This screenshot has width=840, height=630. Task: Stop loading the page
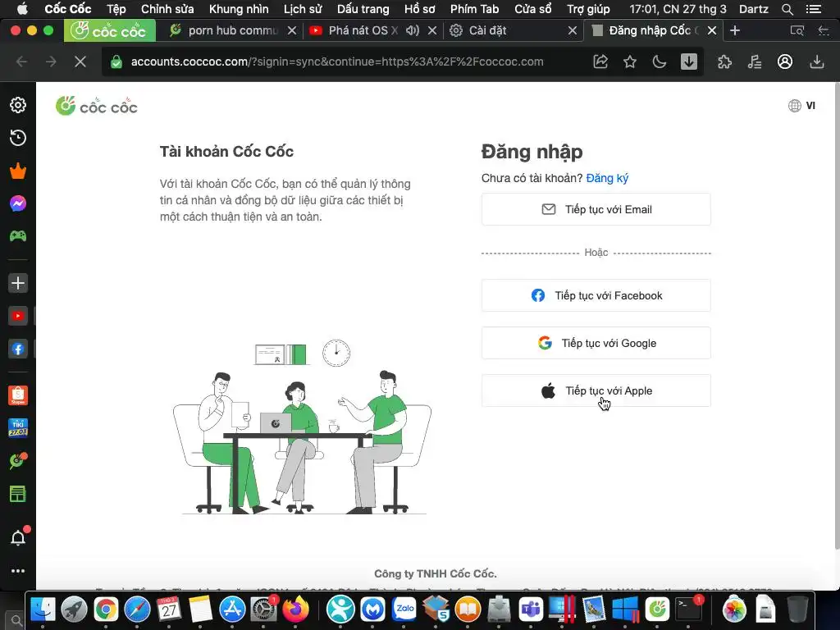(80, 62)
